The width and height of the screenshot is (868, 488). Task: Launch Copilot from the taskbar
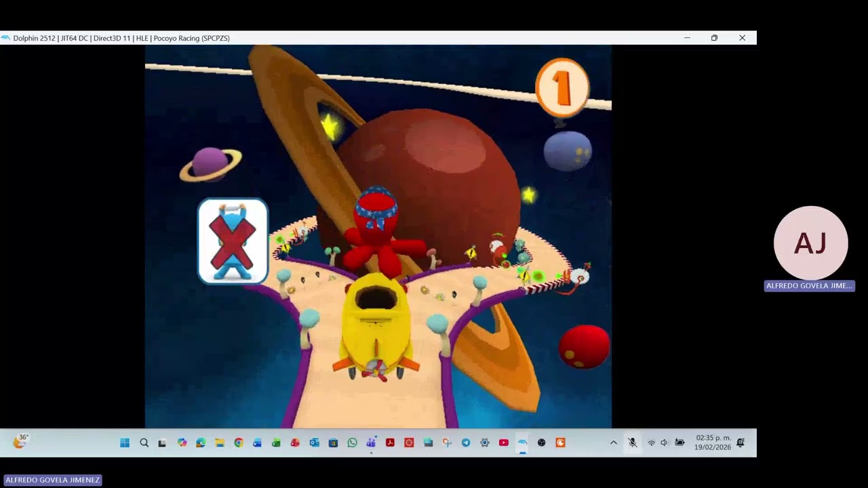[x=182, y=443]
